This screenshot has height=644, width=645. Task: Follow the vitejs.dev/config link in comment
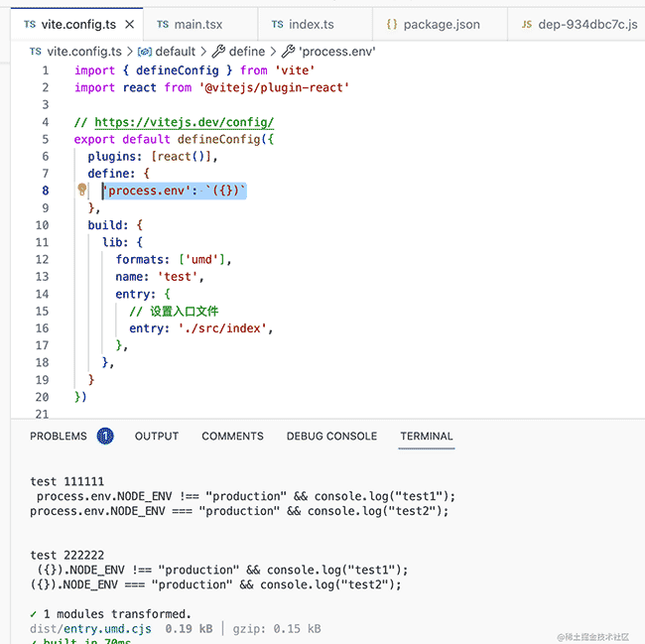(184, 123)
